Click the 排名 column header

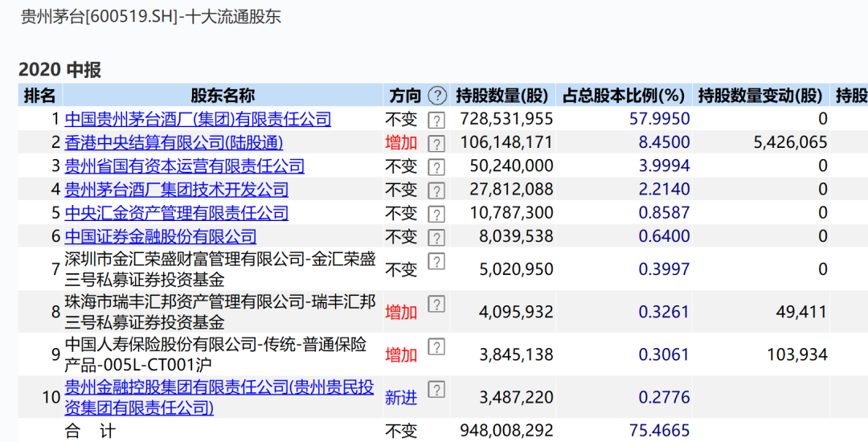click(x=40, y=95)
